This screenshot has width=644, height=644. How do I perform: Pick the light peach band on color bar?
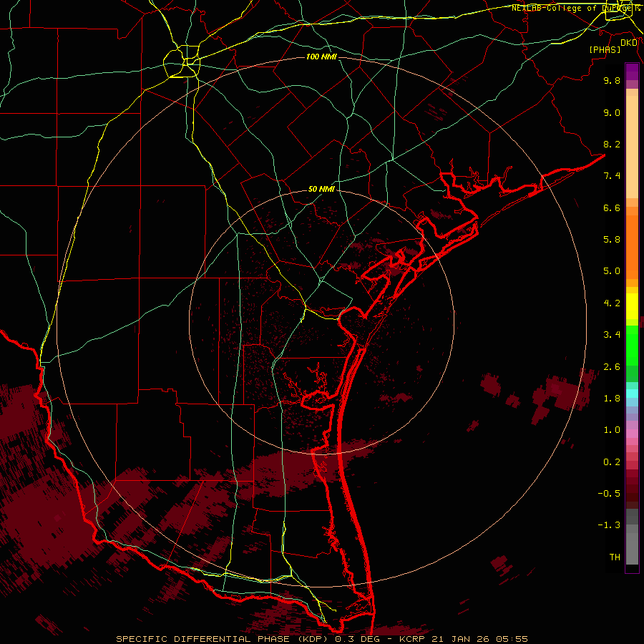click(632, 147)
